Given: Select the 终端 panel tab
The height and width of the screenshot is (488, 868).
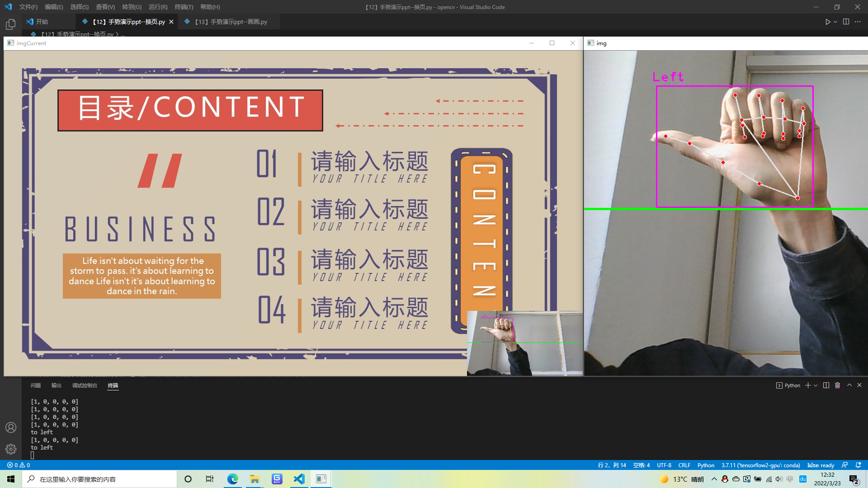Looking at the screenshot, I should pyautogui.click(x=113, y=385).
